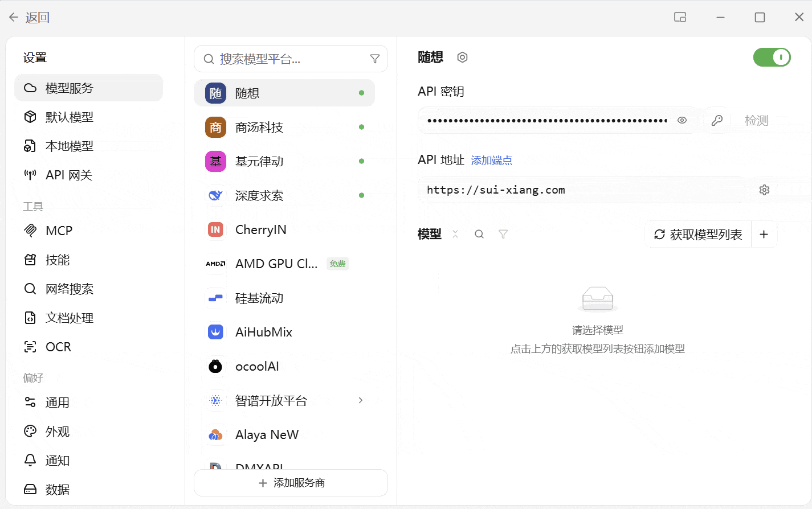The height and width of the screenshot is (509, 812).
Task: Open the 模型服务 settings section
Action: point(88,88)
